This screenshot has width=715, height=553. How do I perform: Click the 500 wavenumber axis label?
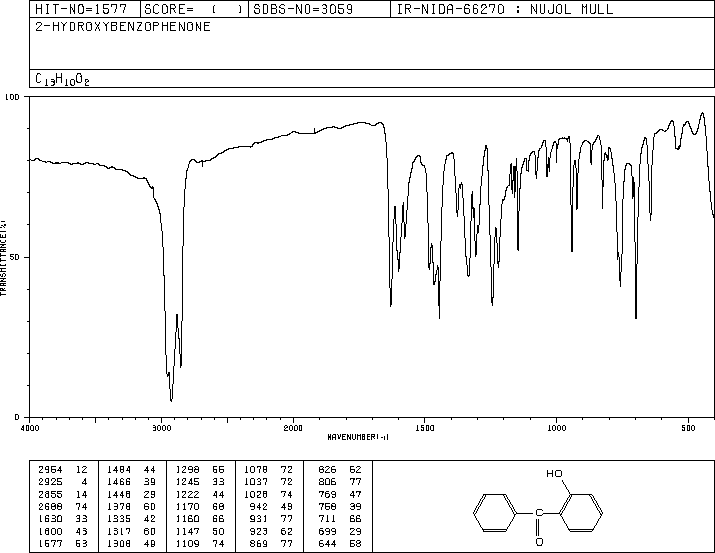point(688,428)
